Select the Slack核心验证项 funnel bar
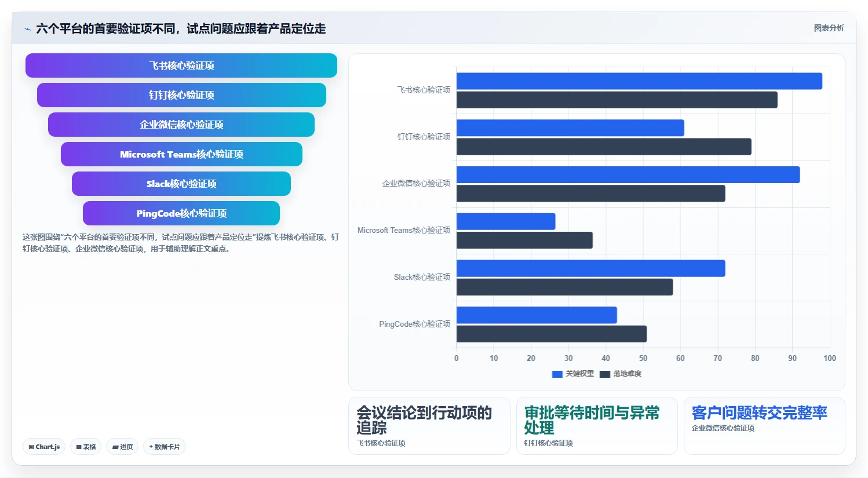Image resolution: width=868 pixels, height=478 pixels. click(181, 184)
